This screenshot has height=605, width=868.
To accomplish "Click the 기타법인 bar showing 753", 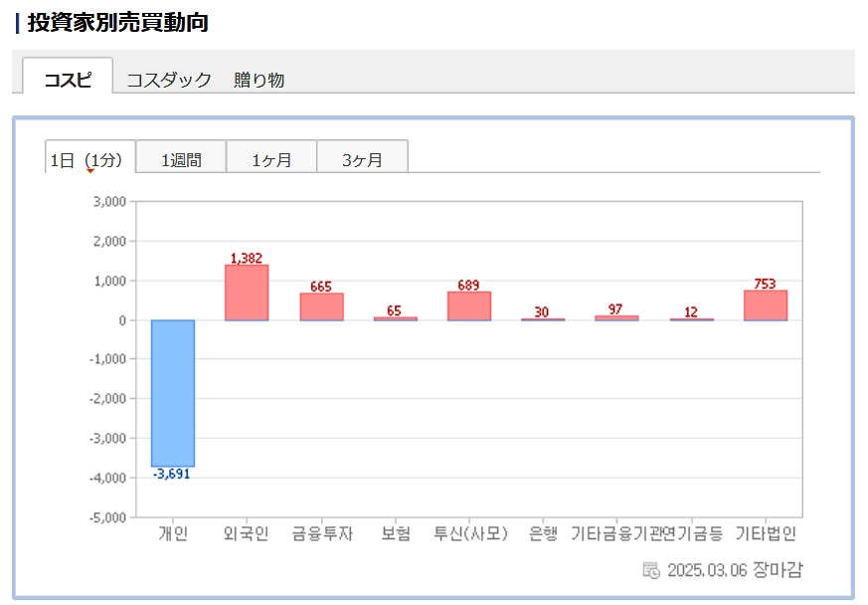I will (x=765, y=305).
